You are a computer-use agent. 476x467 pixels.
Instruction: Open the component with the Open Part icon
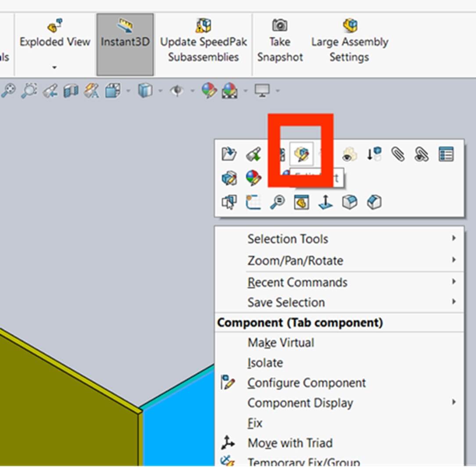(229, 153)
